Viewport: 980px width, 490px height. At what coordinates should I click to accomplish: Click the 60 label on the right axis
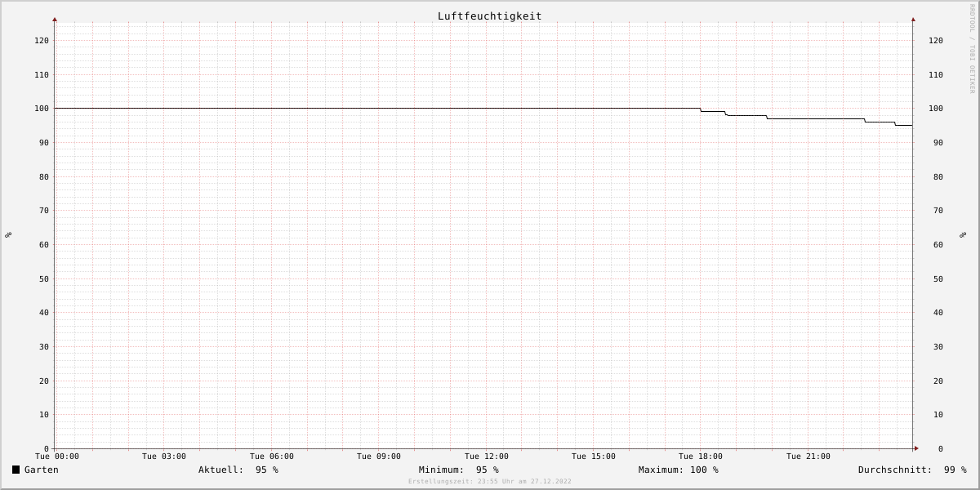(x=938, y=245)
